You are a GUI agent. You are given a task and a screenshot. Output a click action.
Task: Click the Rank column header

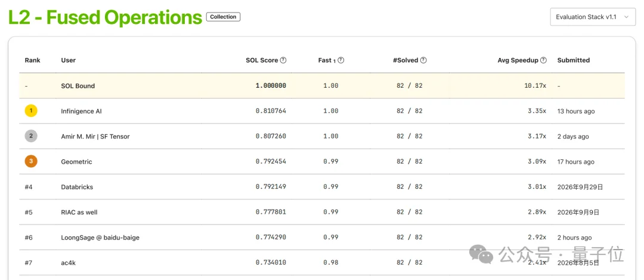[x=32, y=60]
